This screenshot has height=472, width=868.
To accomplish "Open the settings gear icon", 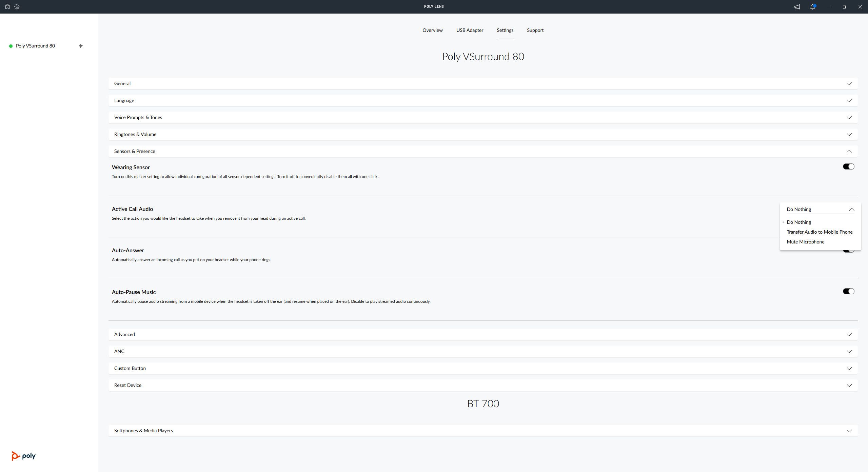I will click(17, 6).
